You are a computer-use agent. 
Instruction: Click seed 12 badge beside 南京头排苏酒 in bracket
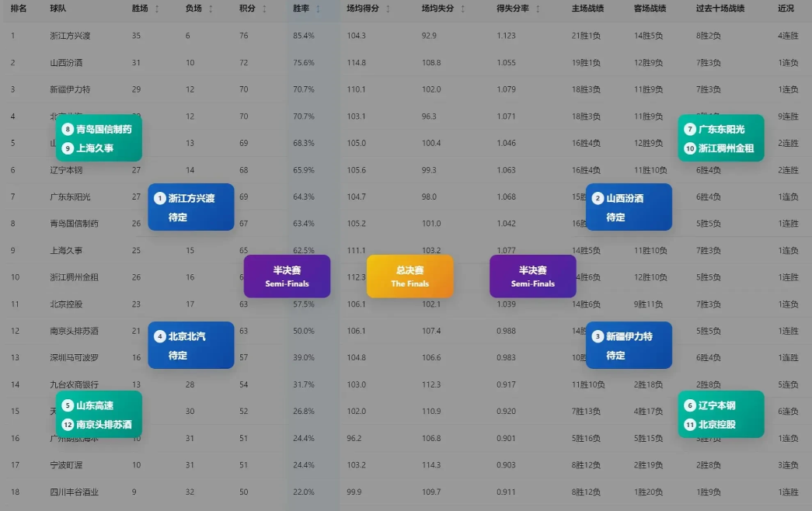(x=68, y=425)
